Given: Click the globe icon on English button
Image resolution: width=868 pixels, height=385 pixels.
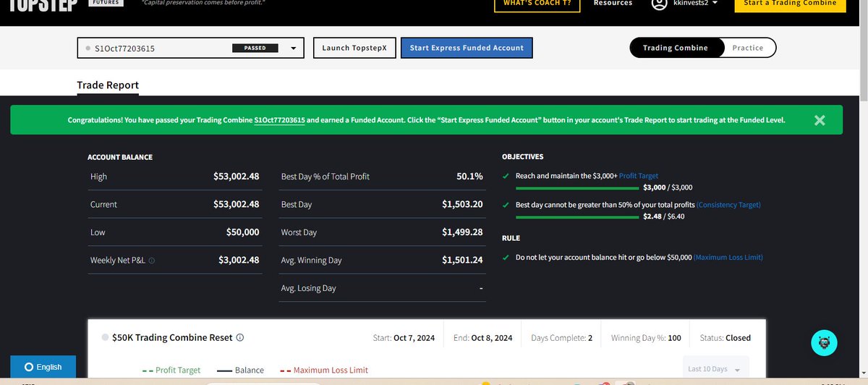Looking at the screenshot, I should (29, 367).
